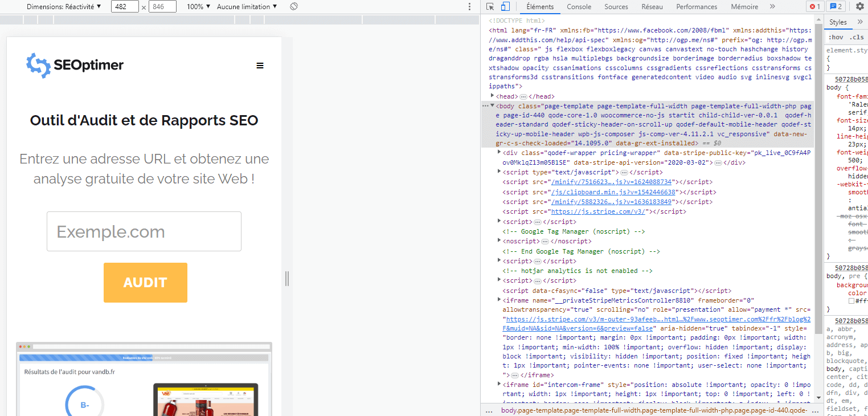868x416 pixels.
Task: Open device toolbar three-dot options
Action: 469,7
